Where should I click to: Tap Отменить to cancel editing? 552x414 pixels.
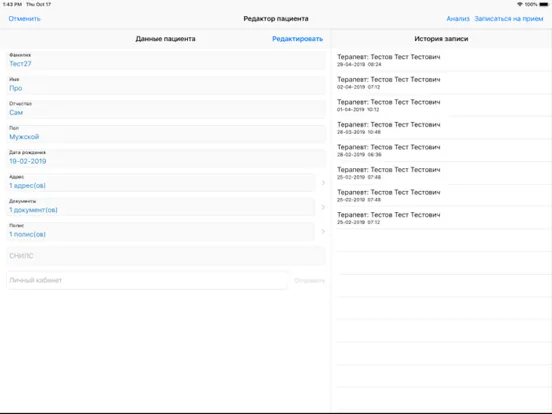(x=24, y=19)
